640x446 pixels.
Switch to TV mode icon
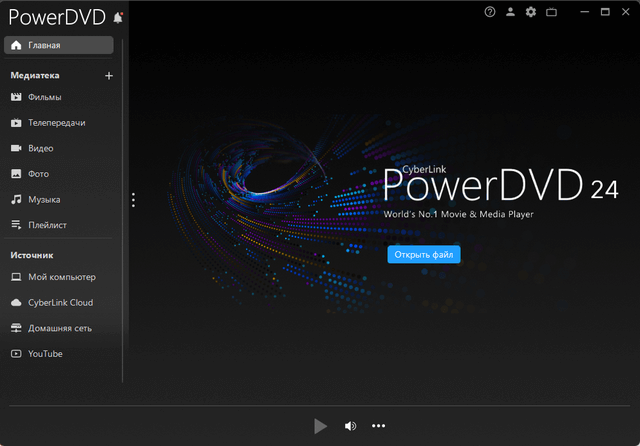[x=551, y=12]
